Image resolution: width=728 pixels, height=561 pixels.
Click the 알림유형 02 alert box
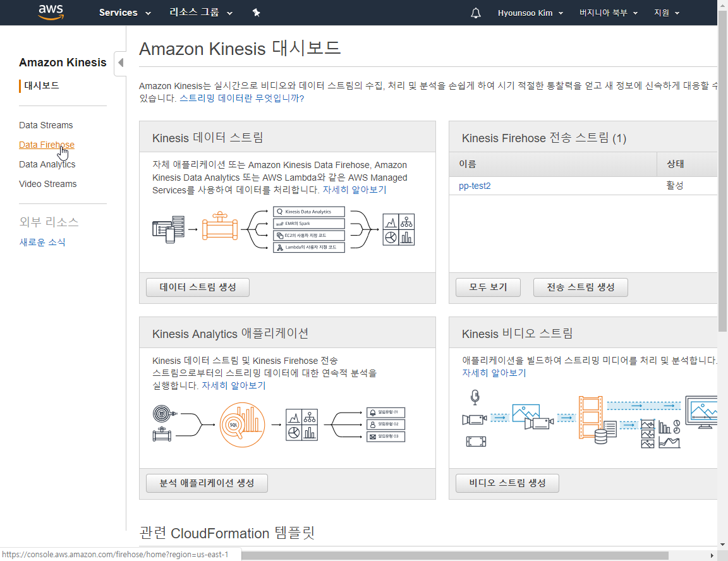pos(386,424)
